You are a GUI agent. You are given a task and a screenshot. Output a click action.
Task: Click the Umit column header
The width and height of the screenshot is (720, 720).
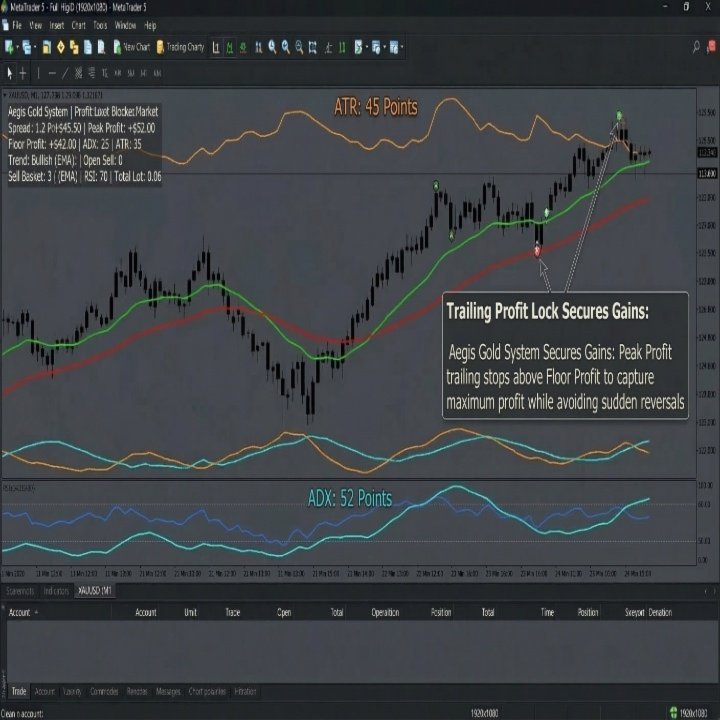[190, 612]
